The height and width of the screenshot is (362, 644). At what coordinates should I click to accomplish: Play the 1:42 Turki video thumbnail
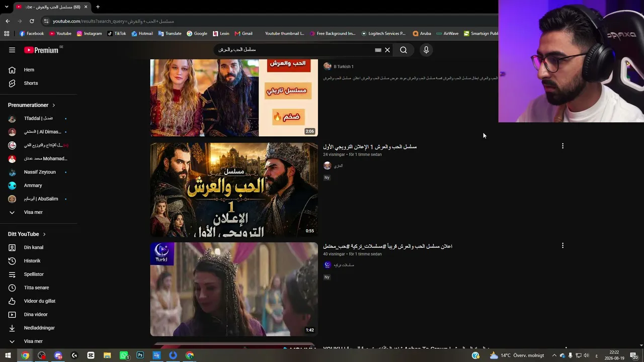[x=234, y=289]
